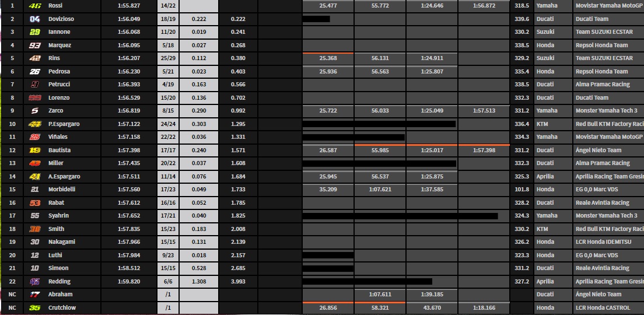Click Petrucci's number 9 badge
This screenshot has width=644, height=315.
coord(34,85)
